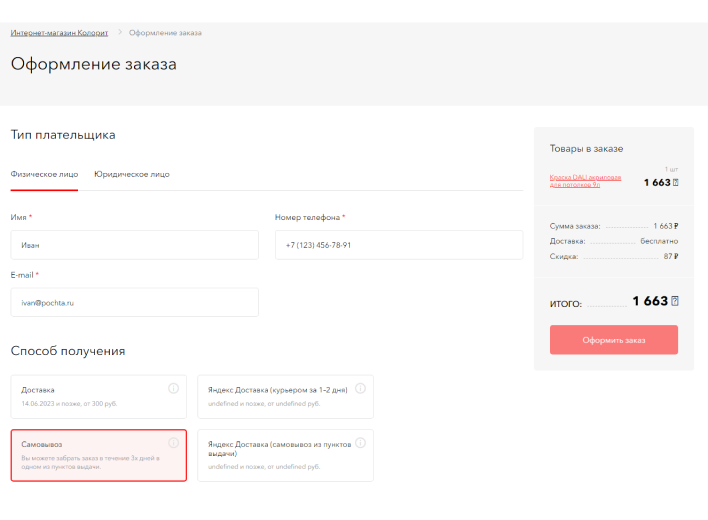Click the Товары в заказе heading
Screen dimensions: 708x520
tap(586, 149)
